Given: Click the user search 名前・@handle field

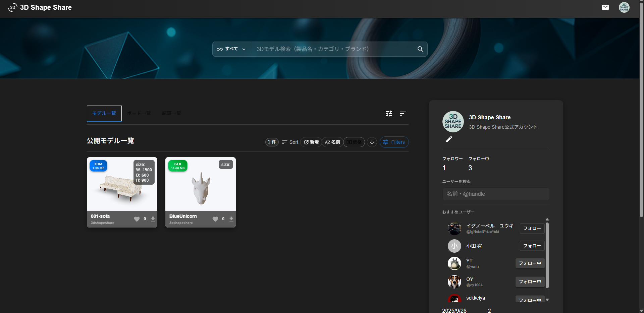Looking at the screenshot, I should (496, 194).
